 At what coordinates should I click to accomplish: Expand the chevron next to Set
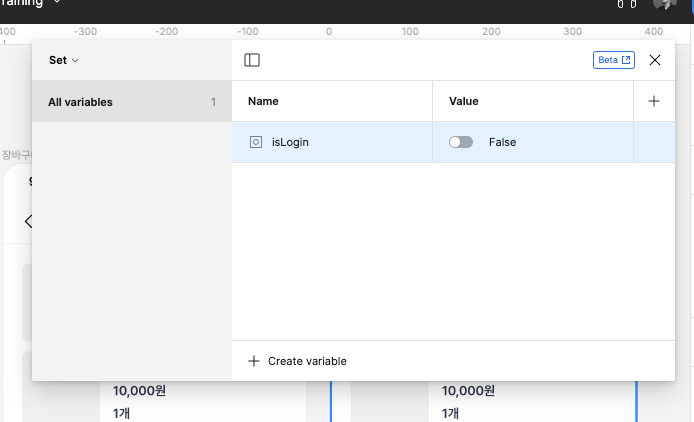(x=75, y=61)
